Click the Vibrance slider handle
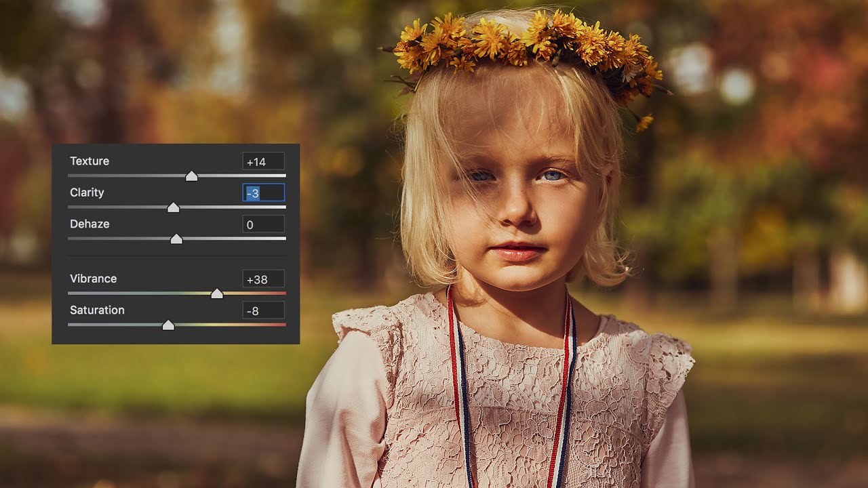 coord(216,293)
